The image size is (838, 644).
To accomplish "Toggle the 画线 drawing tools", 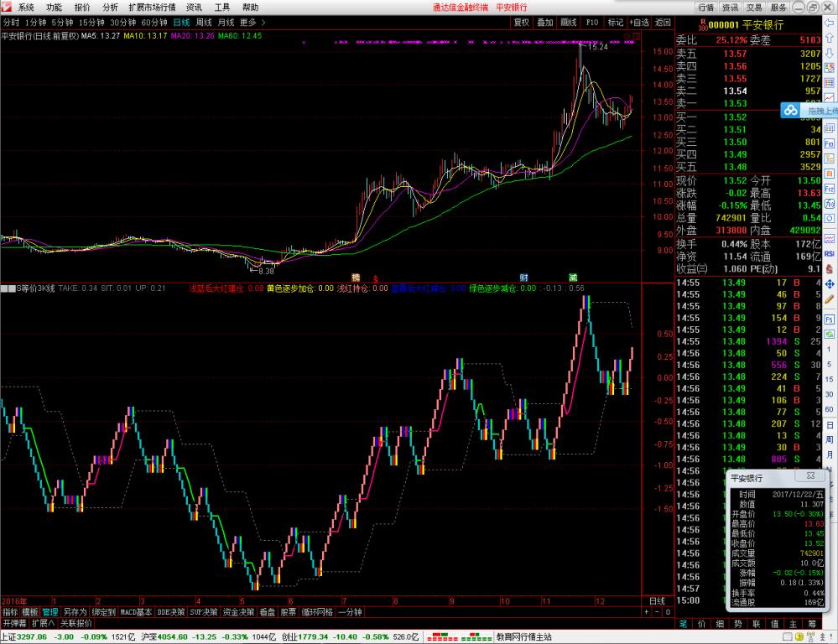I will 568,23.
